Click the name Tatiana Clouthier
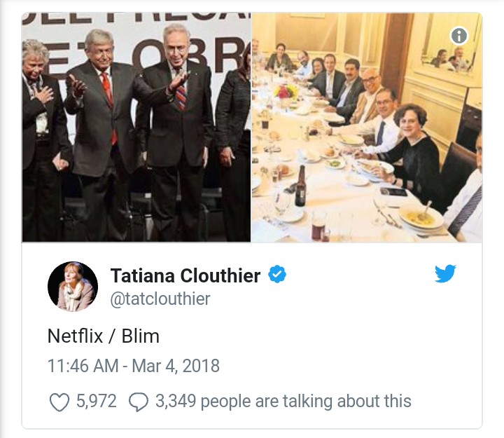 185,275
